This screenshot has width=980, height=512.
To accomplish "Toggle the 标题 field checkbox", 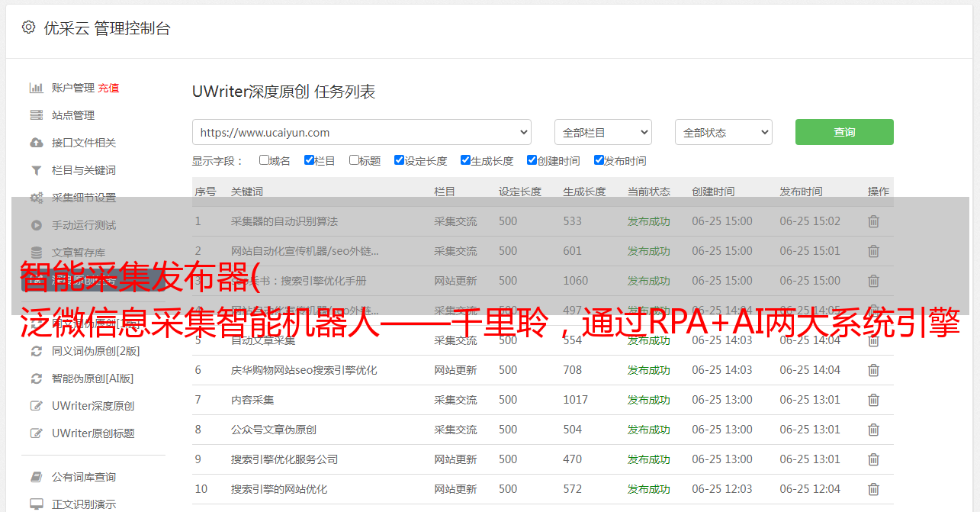I will [x=354, y=160].
